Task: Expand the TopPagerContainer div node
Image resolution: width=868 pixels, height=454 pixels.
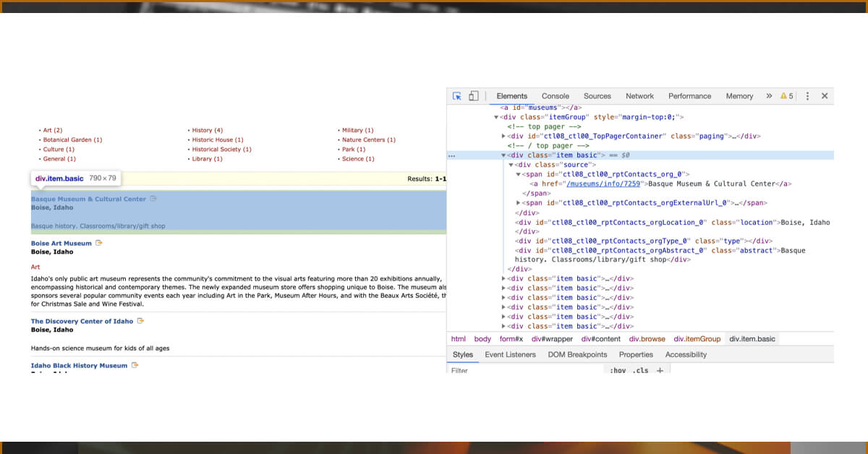Action: point(504,136)
